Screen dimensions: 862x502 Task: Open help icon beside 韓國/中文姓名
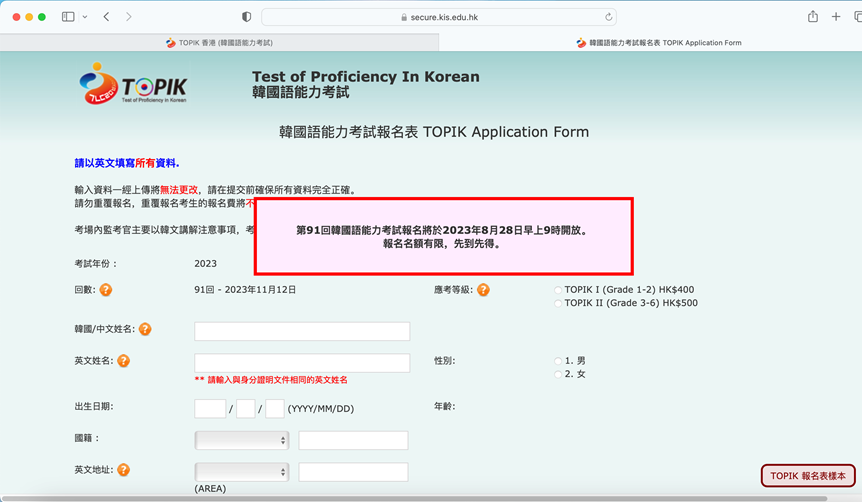(145, 329)
